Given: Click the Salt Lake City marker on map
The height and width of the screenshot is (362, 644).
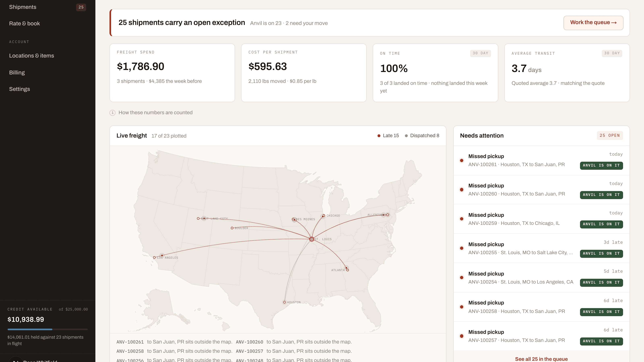Looking at the screenshot, I should 198,219.
